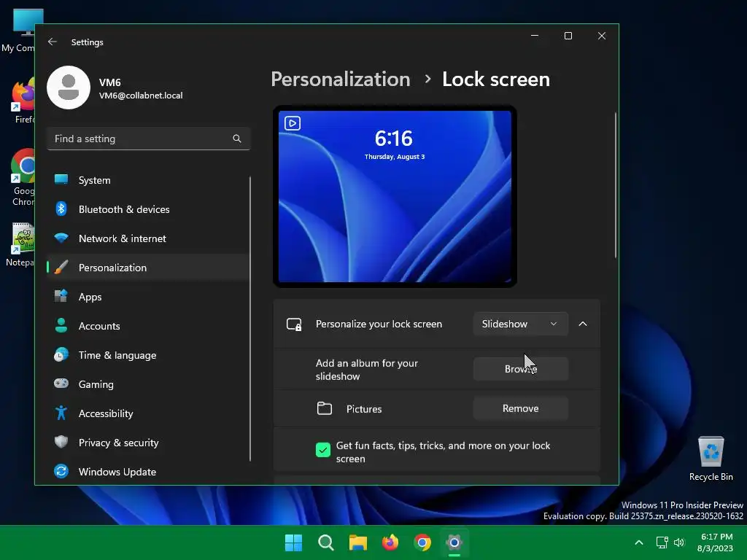Open the Apps settings page

(147, 297)
